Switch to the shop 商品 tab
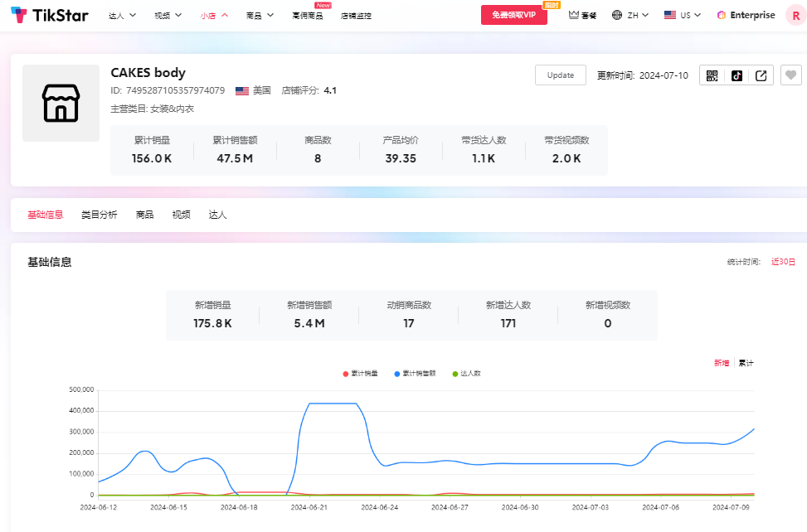The width and height of the screenshot is (807, 532). [x=144, y=215]
